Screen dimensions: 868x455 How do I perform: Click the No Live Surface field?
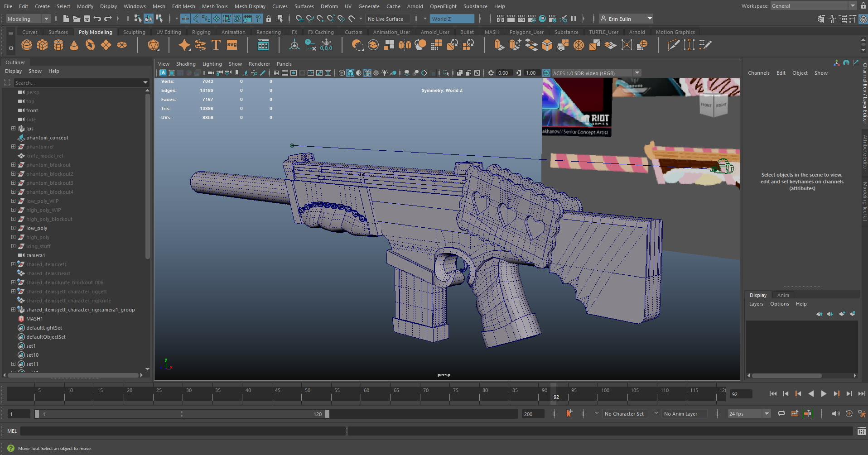click(387, 19)
